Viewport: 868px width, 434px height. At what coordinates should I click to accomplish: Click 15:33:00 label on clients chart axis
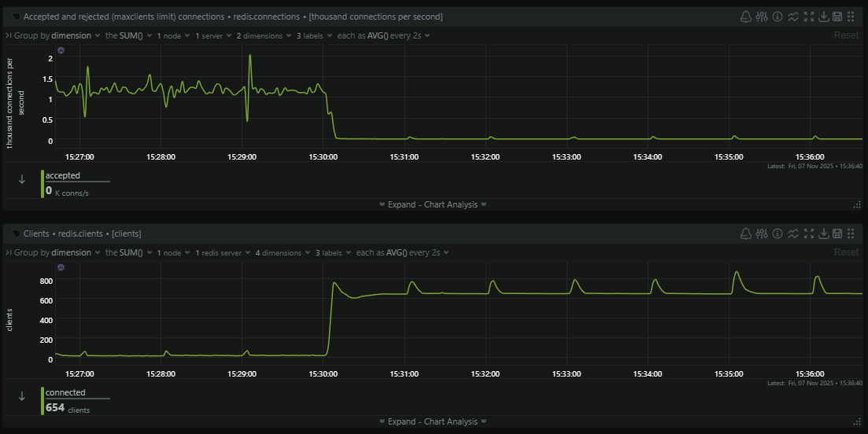coord(567,373)
